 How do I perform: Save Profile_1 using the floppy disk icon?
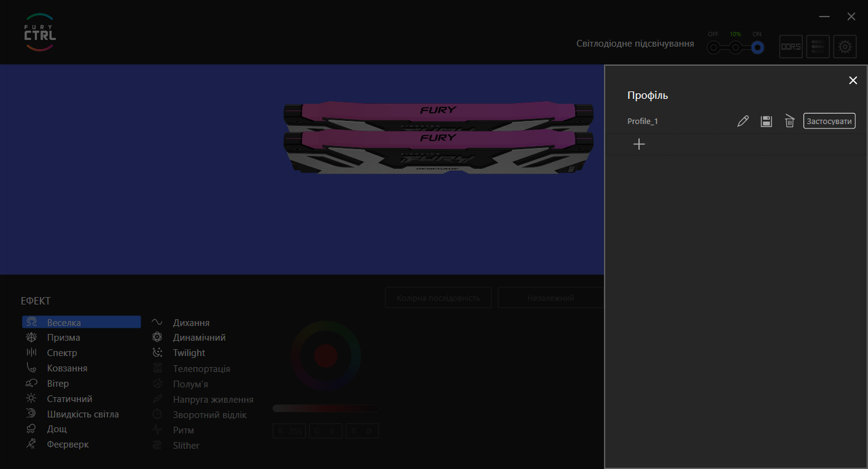tap(766, 122)
